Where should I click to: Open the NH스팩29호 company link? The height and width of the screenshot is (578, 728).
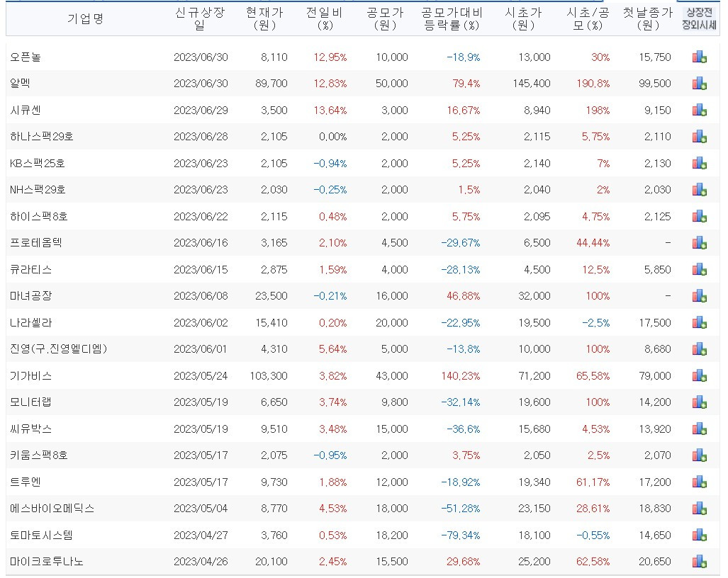(x=38, y=190)
